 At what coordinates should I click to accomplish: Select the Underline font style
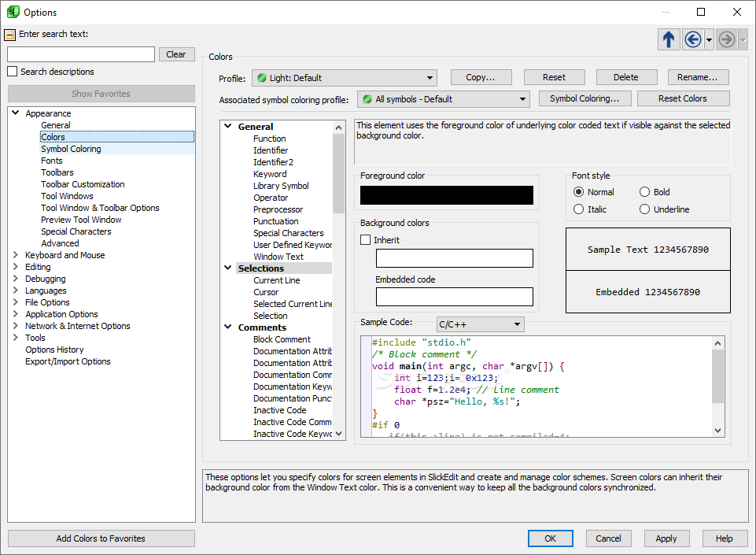pyautogui.click(x=644, y=209)
